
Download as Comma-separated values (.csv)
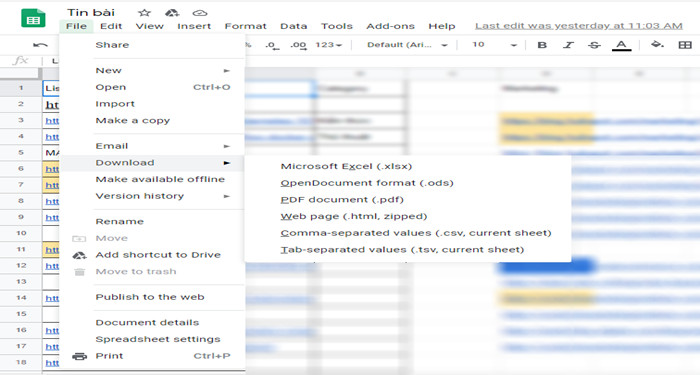[x=408, y=233]
